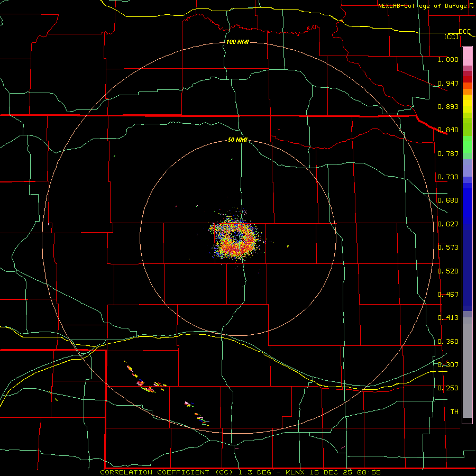Select the 0.253 legend value
The width and height of the screenshot is (476, 476).
pos(448,388)
